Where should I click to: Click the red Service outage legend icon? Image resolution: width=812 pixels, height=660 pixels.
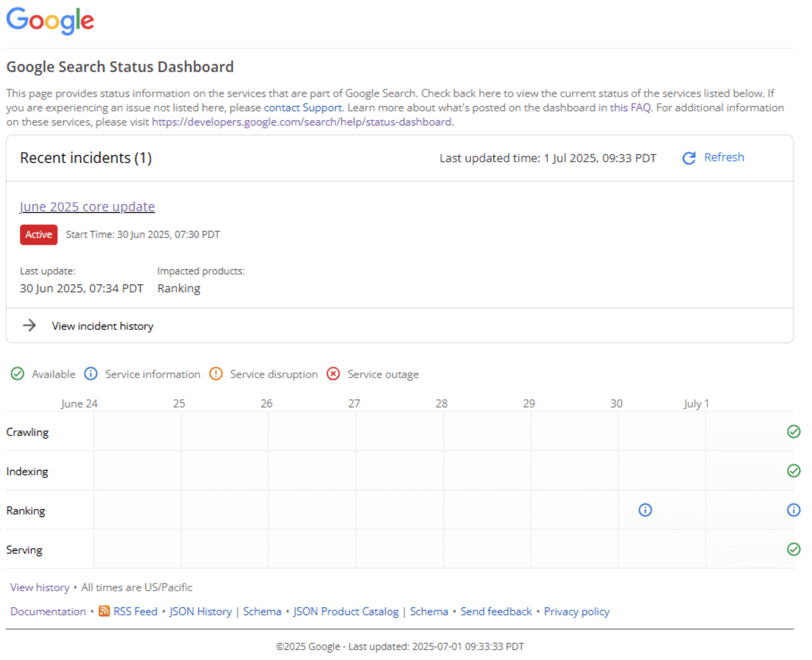click(x=333, y=374)
